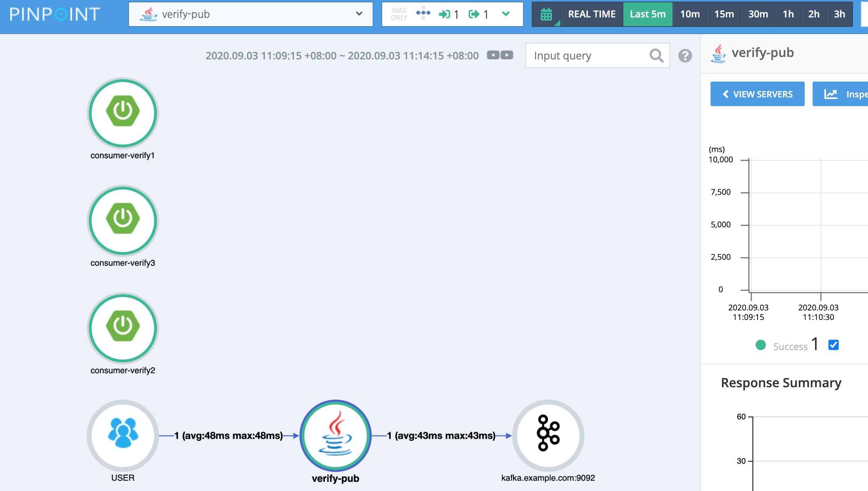868x491 pixels.
Task: Select the REAL TIME mode
Action: [x=591, y=14]
